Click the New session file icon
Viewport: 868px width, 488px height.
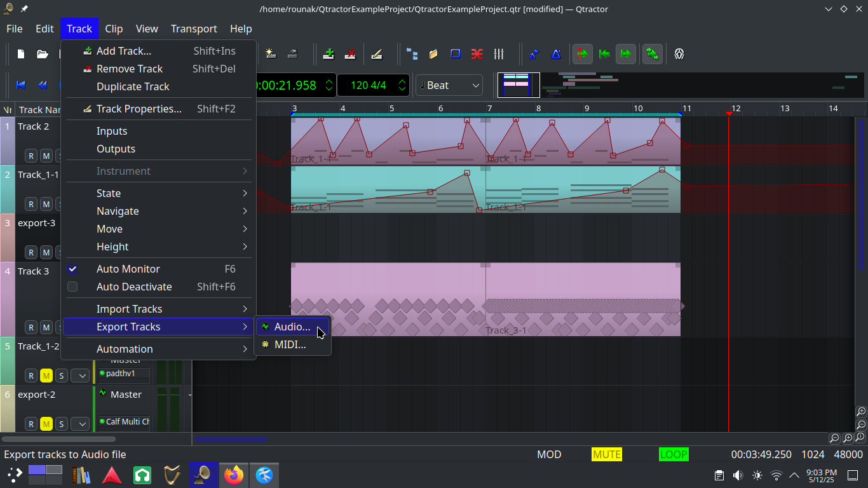tap(21, 54)
